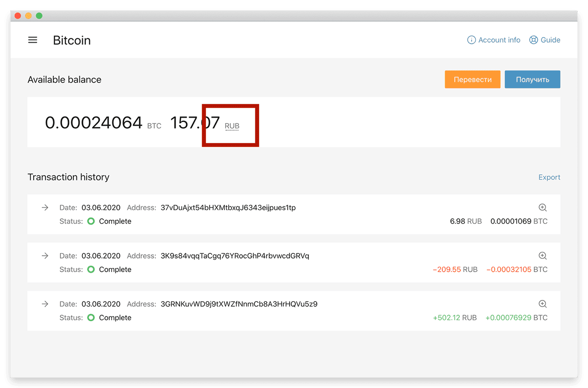Viewport: 588px width, 388px height.
Task: Click arrow icon of the 37vDuAjxt54b transaction
Action: click(x=45, y=207)
